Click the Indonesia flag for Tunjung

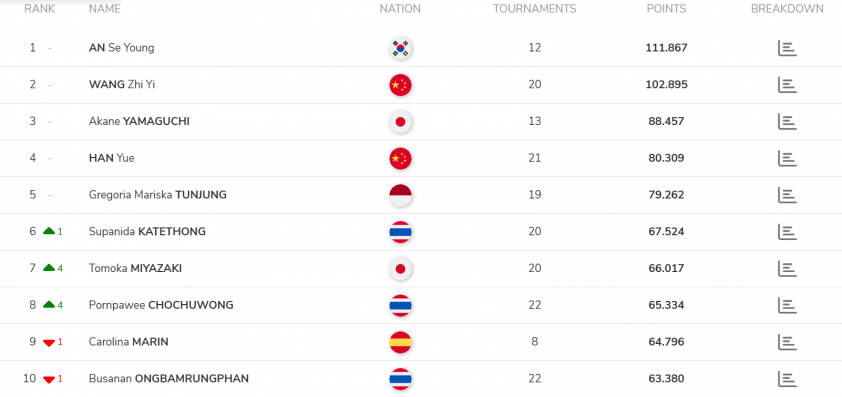[400, 195]
